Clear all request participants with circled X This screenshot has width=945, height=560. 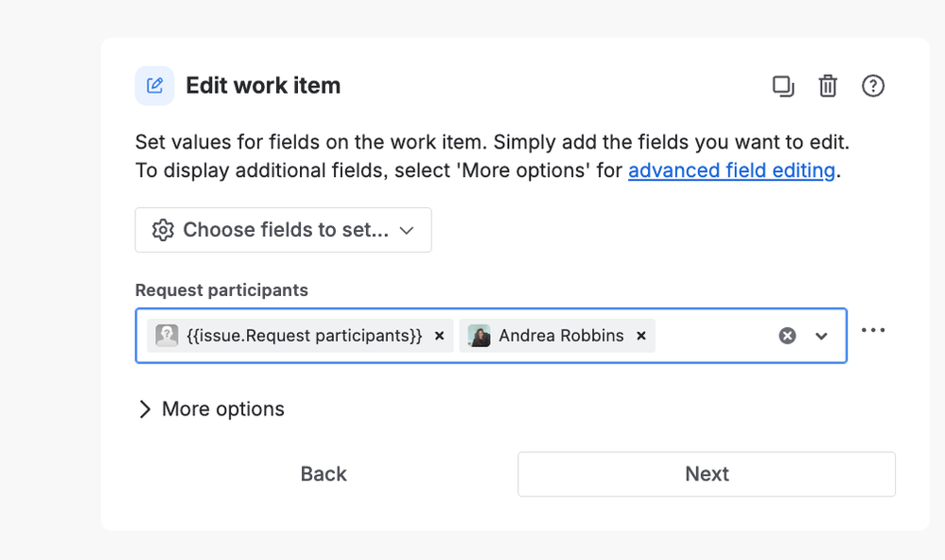(x=787, y=336)
